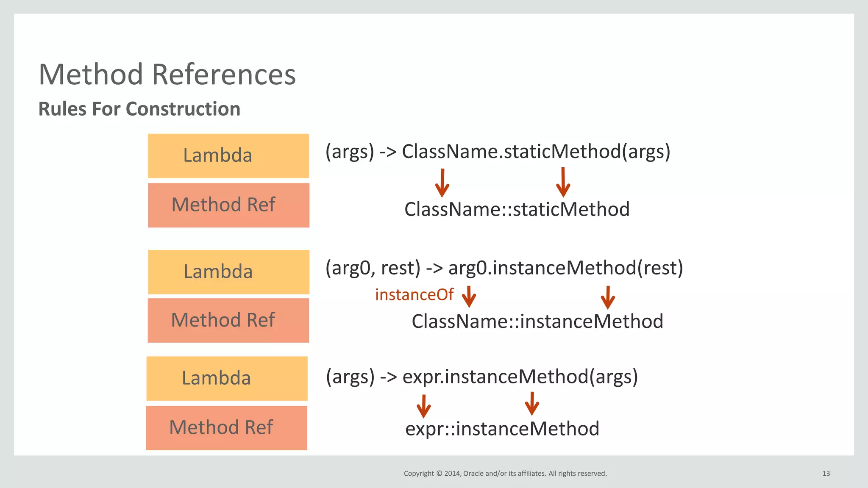Select the Method Ref box beside ClassName::staticMethod

tap(228, 205)
